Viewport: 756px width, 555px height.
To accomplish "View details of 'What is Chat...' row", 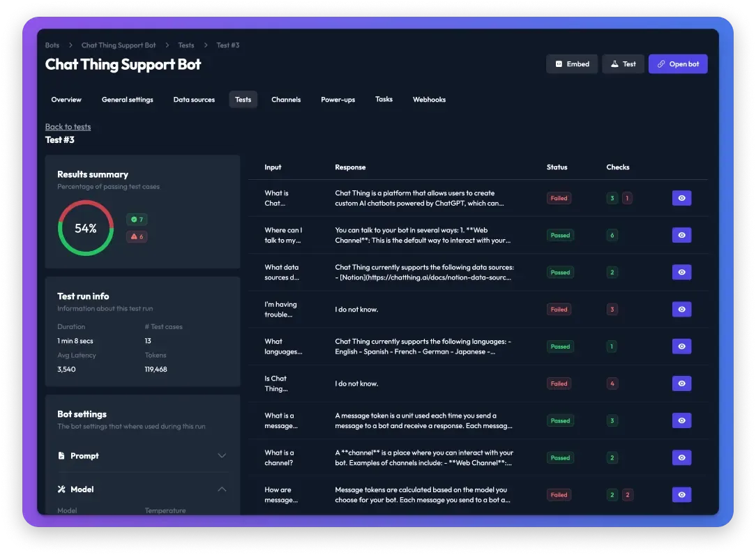I will click(682, 198).
